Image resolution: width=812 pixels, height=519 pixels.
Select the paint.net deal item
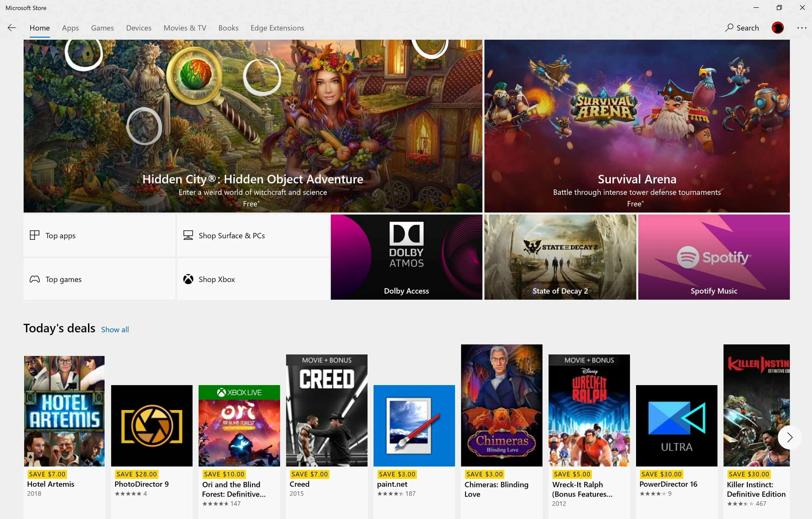[x=414, y=426]
